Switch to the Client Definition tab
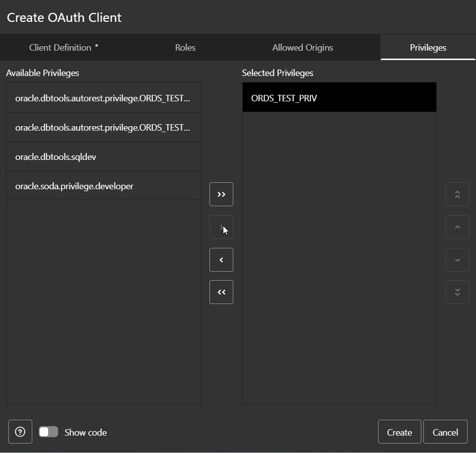476x453 pixels. click(x=60, y=47)
